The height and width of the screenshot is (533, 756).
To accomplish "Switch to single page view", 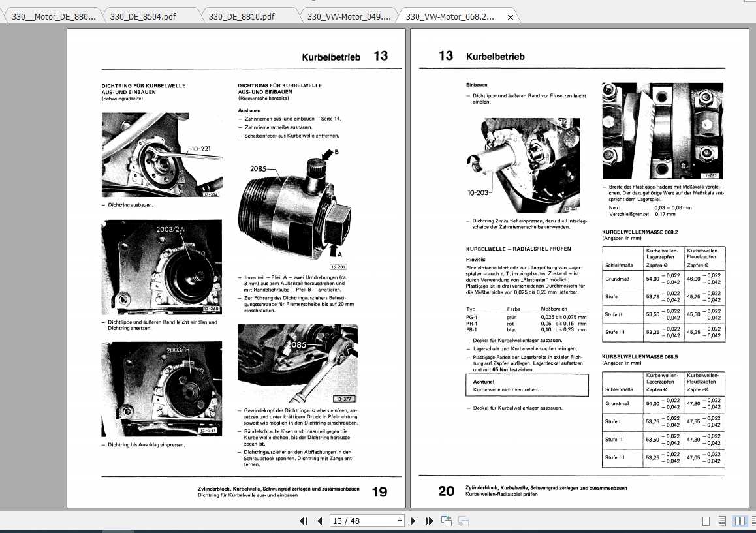I will pyautogui.click(x=706, y=521).
